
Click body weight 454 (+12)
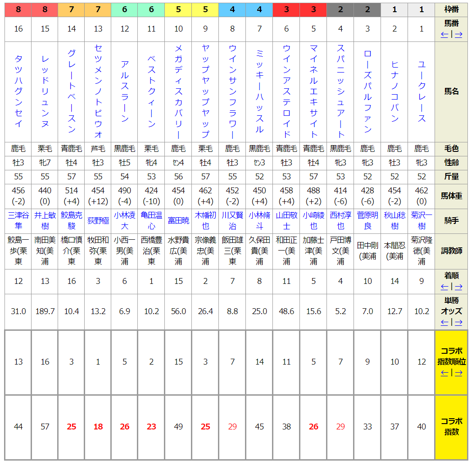click(x=98, y=196)
